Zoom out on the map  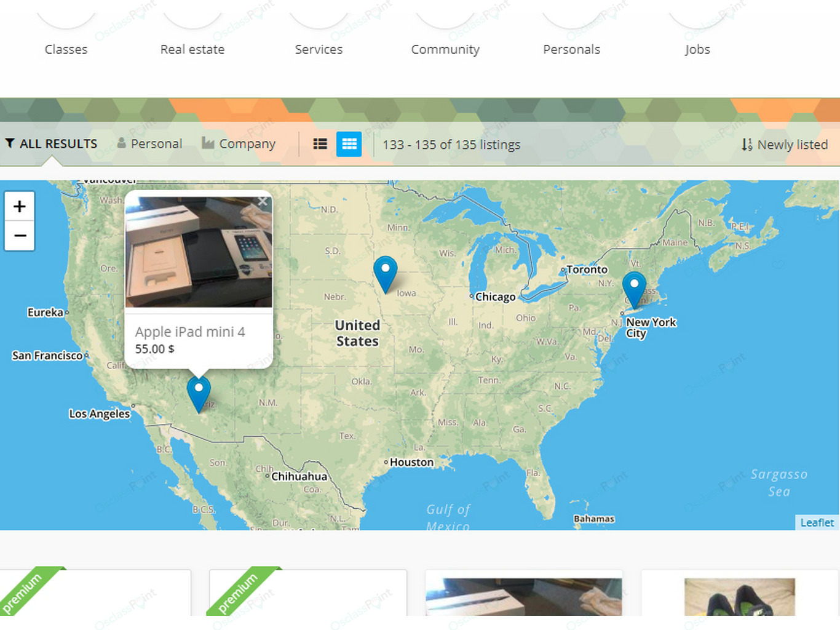(x=20, y=236)
